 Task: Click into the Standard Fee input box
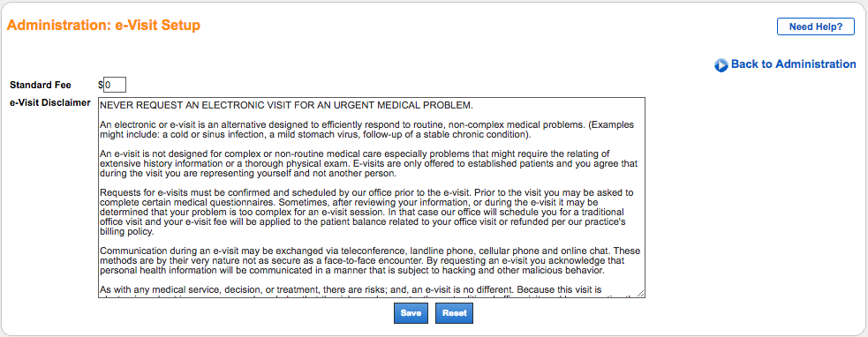(x=115, y=85)
